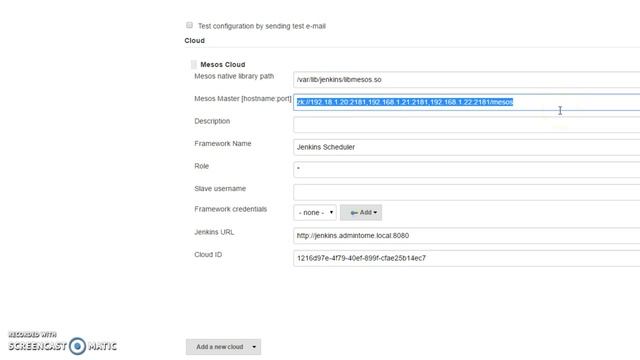Click the Framework Name label
This screenshot has height=360, width=640.
point(223,143)
